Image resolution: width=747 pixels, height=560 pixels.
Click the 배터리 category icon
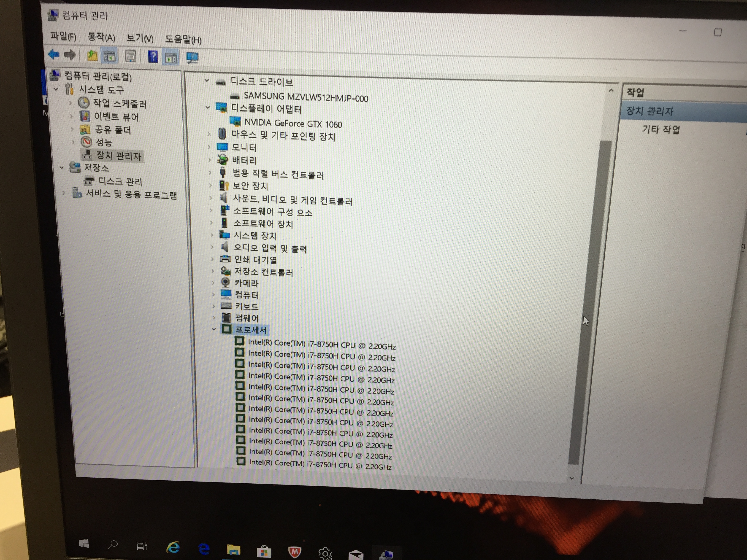pos(222,159)
